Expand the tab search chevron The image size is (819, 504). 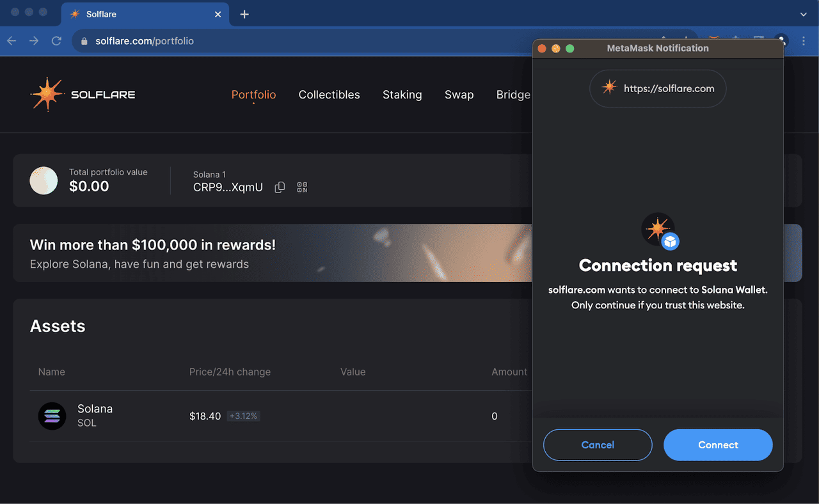(804, 14)
